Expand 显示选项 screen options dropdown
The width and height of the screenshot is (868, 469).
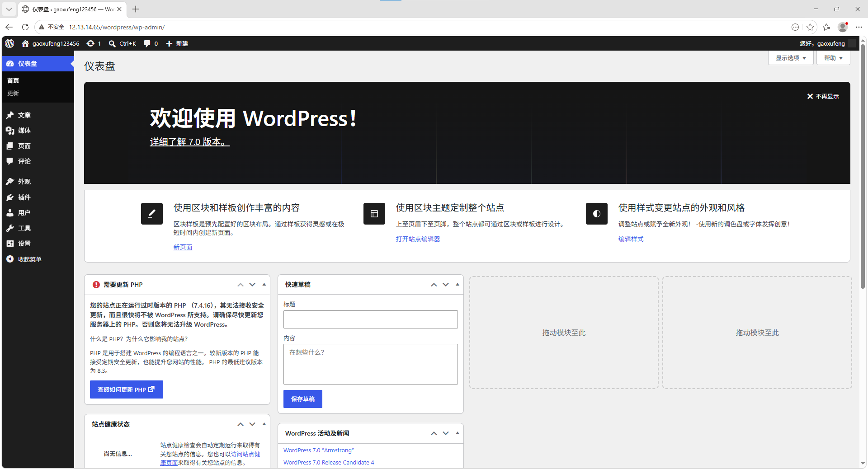(791, 58)
